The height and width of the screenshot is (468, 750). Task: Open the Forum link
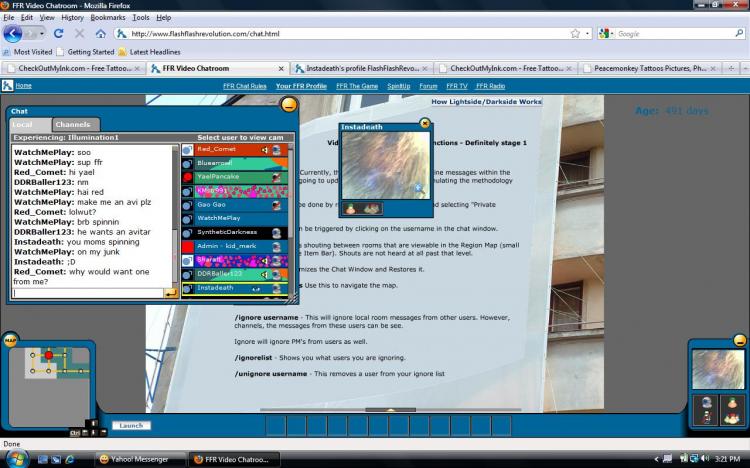point(428,86)
